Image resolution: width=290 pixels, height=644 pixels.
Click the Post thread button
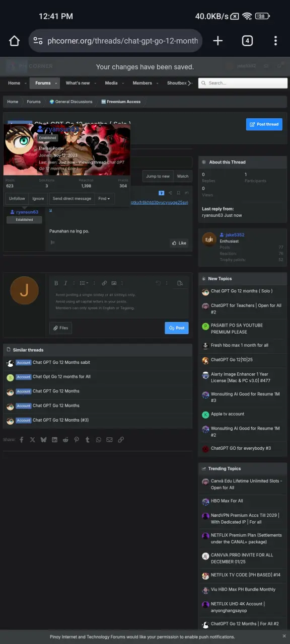(264, 124)
